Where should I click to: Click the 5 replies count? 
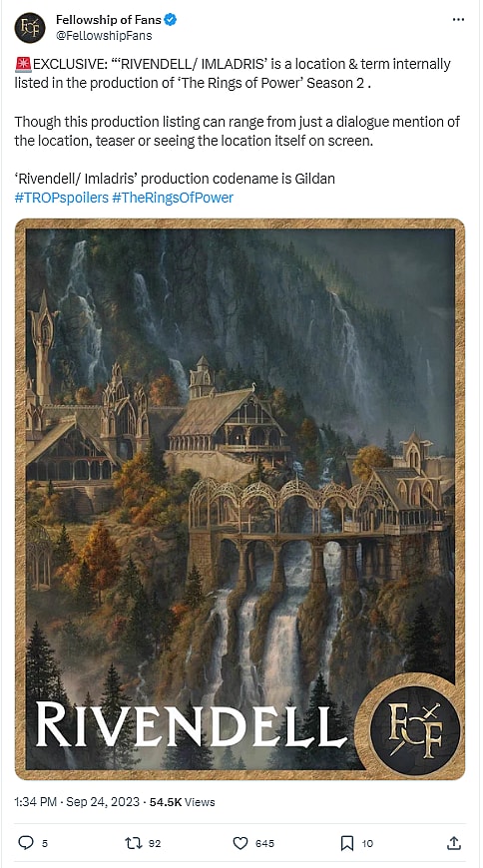(x=45, y=844)
